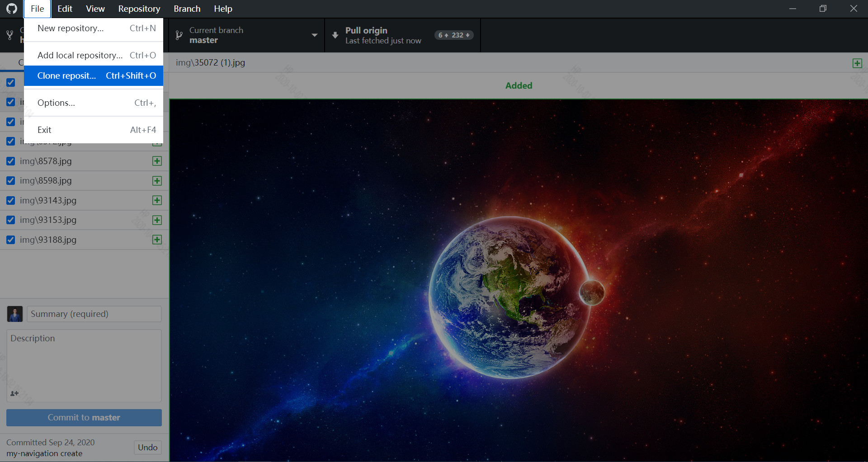Choose Add local repository... from the File menu

94,56
